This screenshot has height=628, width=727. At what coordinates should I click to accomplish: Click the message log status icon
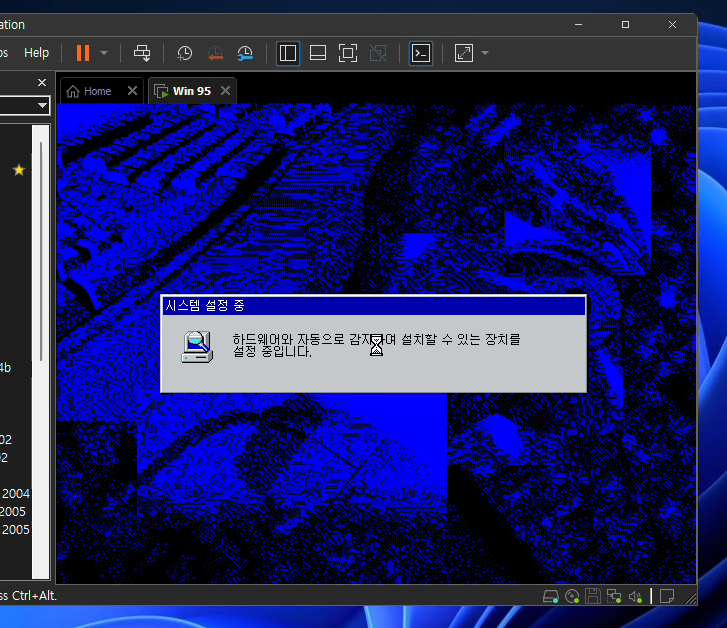(x=667, y=596)
